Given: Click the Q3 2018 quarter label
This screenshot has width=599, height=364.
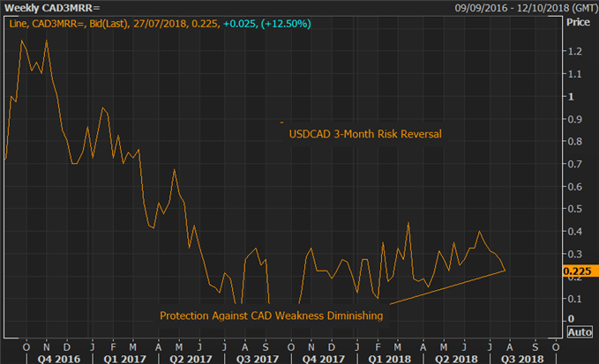Looking at the screenshot, I should pyautogui.click(x=522, y=359).
